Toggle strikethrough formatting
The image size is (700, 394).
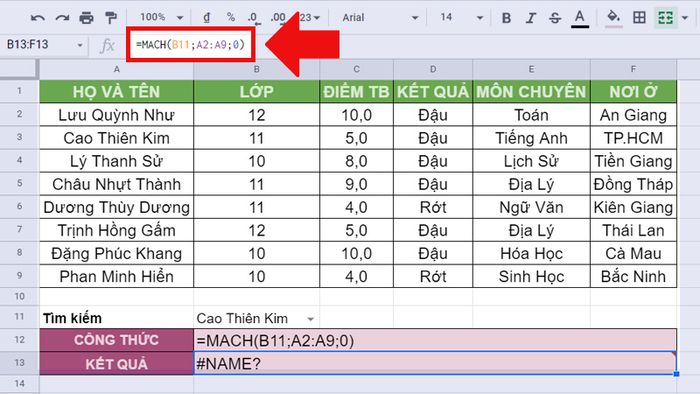pyautogui.click(x=555, y=18)
